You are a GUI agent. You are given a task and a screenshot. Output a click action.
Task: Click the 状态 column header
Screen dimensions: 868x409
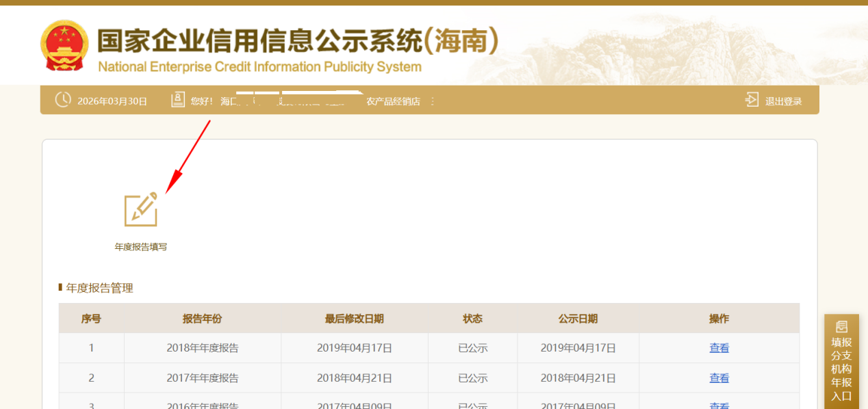pos(472,319)
